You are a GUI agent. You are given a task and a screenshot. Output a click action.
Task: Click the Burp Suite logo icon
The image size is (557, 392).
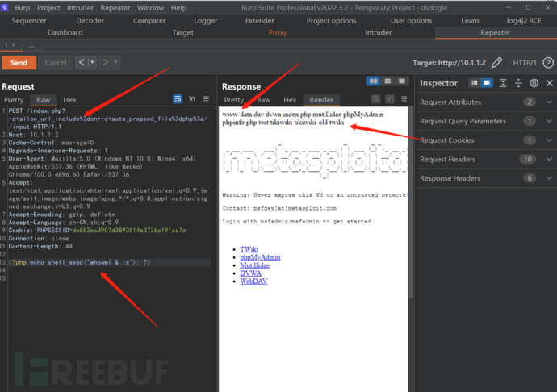[5, 7]
